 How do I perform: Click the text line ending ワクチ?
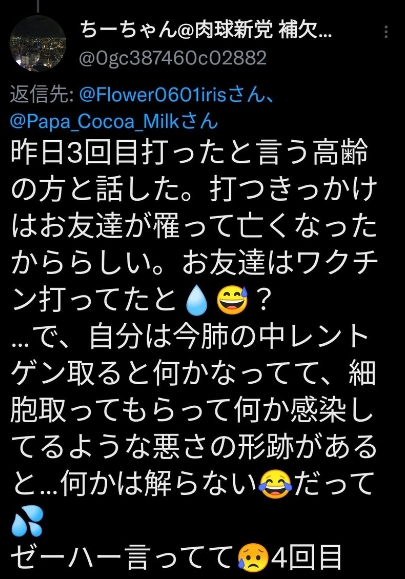coord(195,262)
